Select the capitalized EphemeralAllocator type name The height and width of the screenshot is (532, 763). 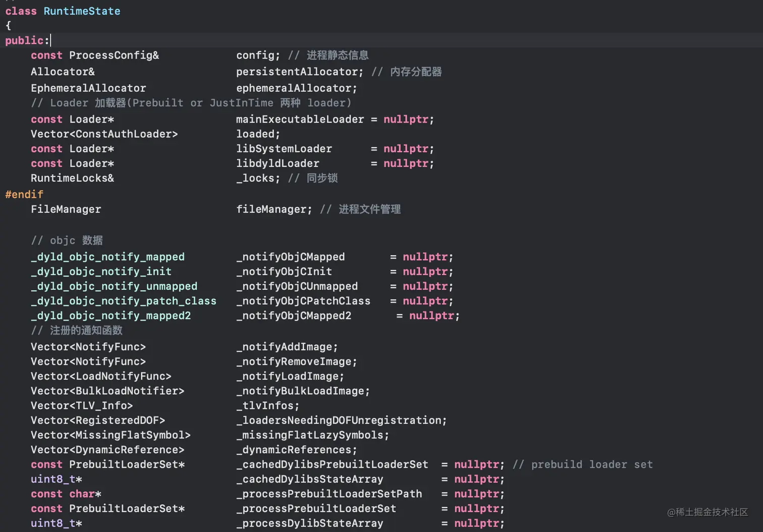pyautogui.click(x=88, y=88)
